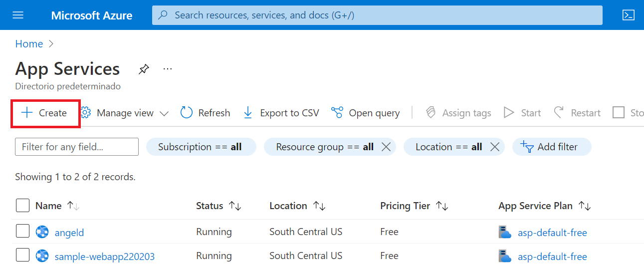Open query in Resource Graph
644x267 pixels.
[366, 113]
